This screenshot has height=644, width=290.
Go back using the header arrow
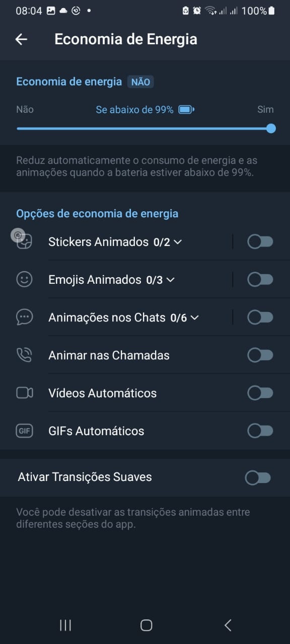tap(21, 39)
